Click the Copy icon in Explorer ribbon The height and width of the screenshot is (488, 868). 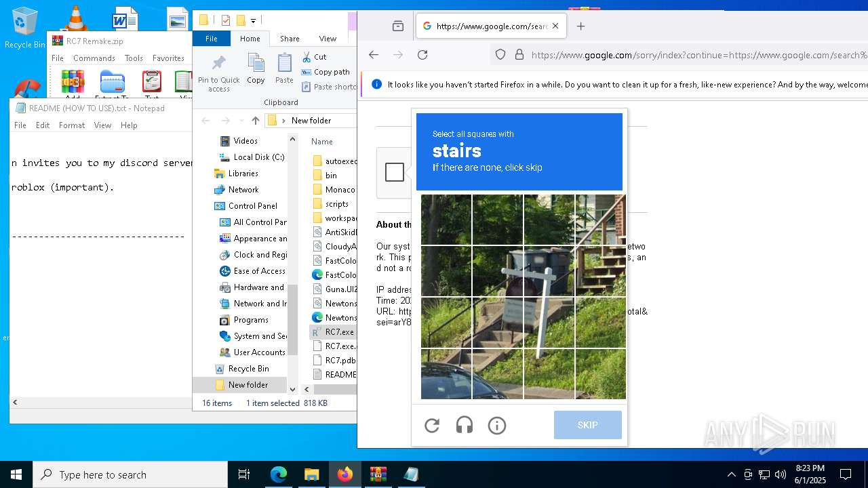pyautogui.click(x=256, y=69)
